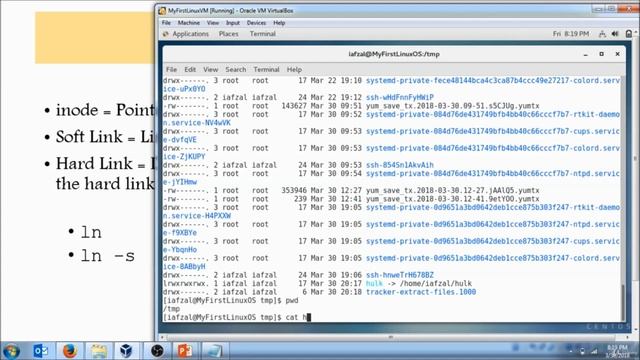Click 'lrwxrwxrwx.' permissions text
The height and width of the screenshot is (360, 640).
[x=186, y=283]
